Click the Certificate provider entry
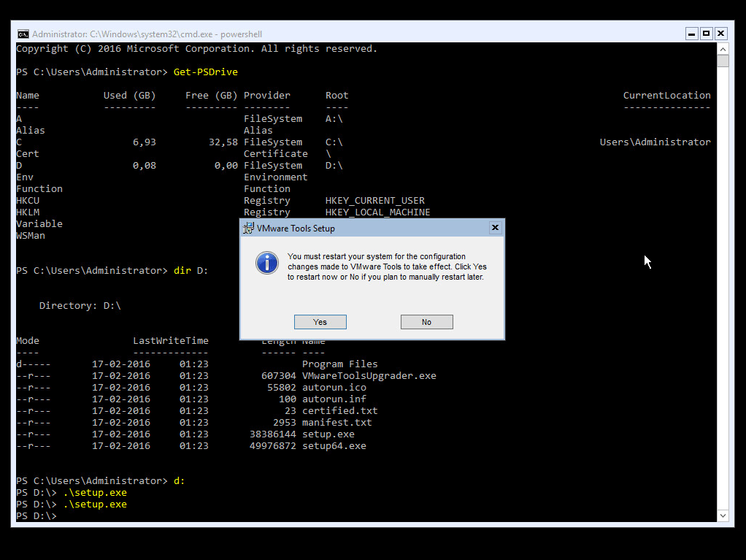The image size is (746, 560). (x=276, y=153)
